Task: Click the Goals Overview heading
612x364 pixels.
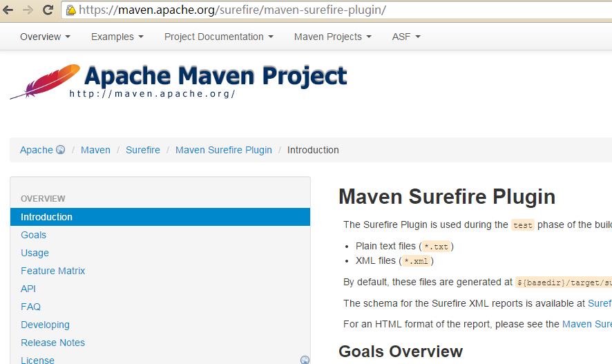Action: [401, 352]
